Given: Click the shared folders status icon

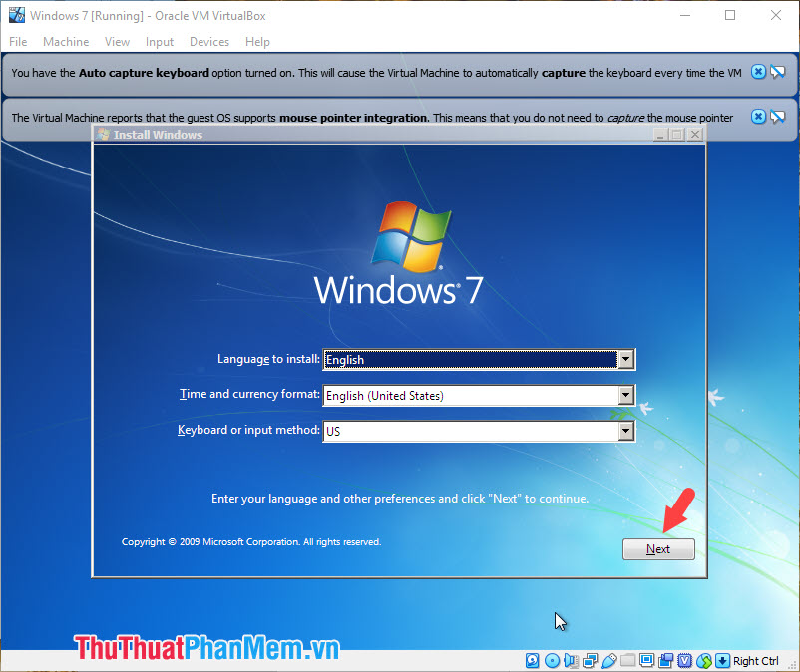Looking at the screenshot, I should pos(626,661).
